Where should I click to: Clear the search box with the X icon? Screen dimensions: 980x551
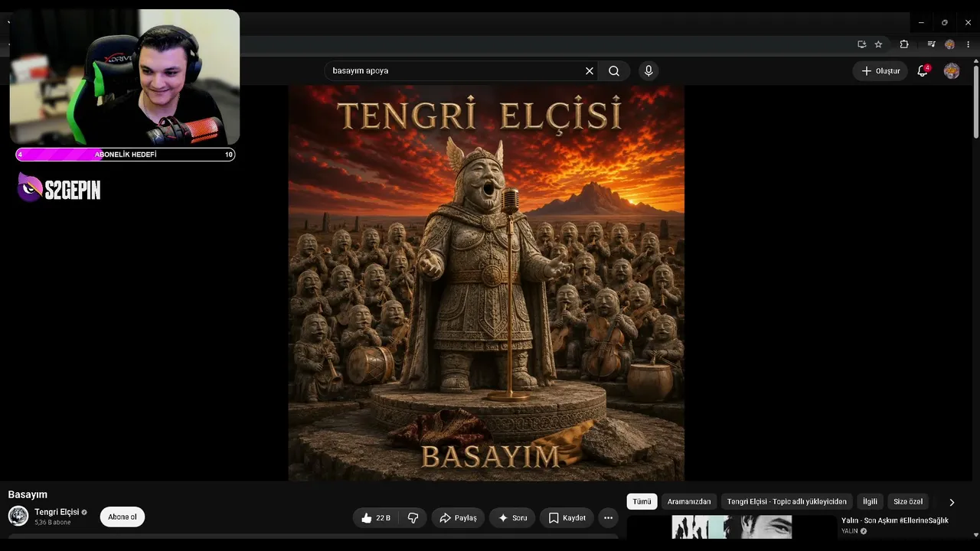[x=590, y=71]
